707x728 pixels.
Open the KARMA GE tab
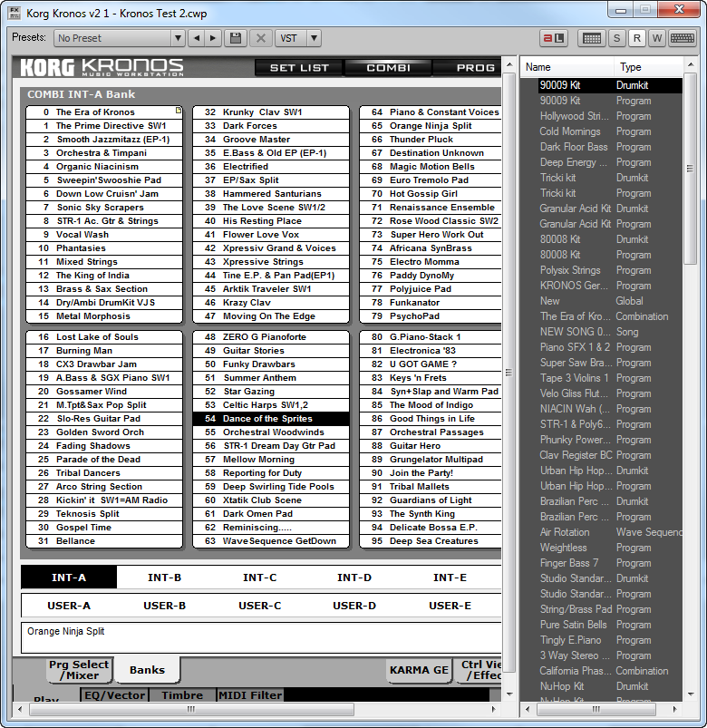tap(419, 670)
